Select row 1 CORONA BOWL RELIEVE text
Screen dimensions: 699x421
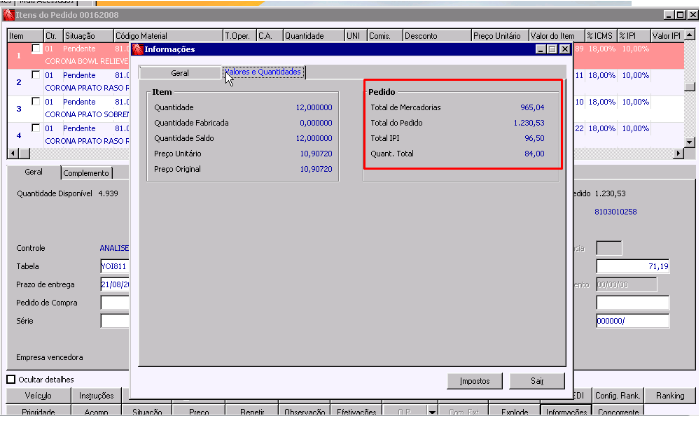(x=87, y=61)
